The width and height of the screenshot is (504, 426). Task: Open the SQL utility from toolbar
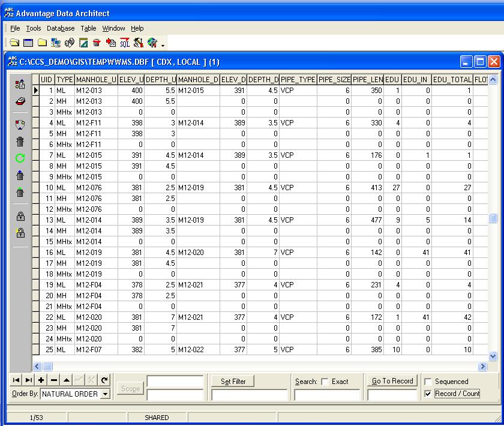pyautogui.click(x=125, y=43)
